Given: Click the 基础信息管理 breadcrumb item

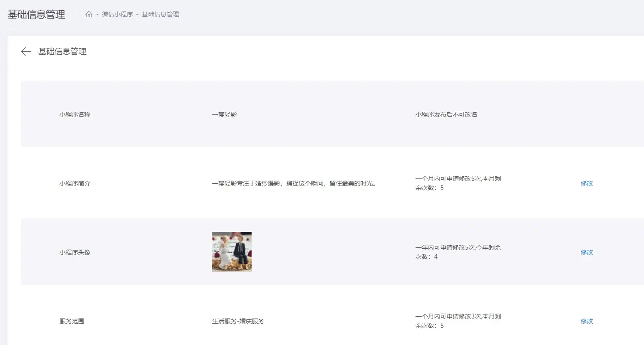Looking at the screenshot, I should 160,14.
